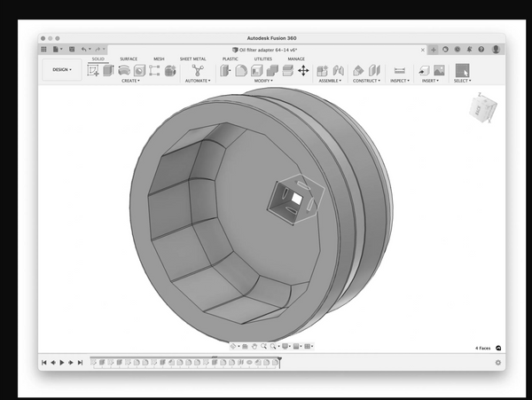Image resolution: width=532 pixels, height=400 pixels.
Task: Expand the CREATE dropdown menu
Action: click(130, 81)
